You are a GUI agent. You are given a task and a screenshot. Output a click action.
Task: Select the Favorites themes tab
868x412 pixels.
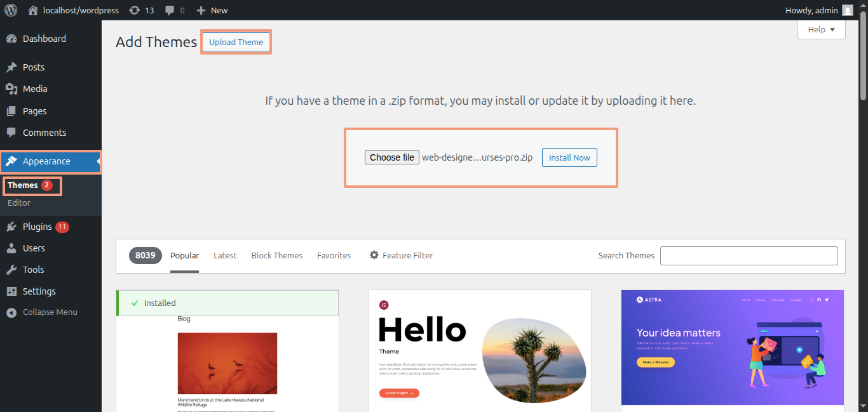click(334, 256)
